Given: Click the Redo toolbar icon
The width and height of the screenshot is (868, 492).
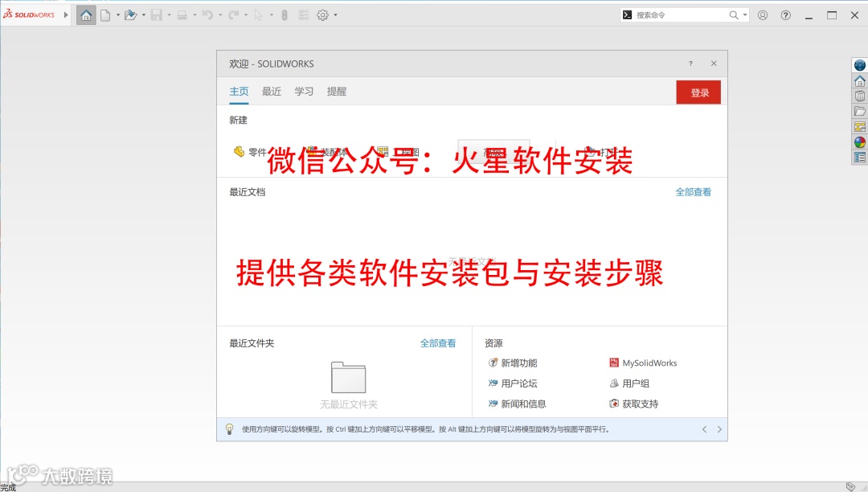Looking at the screenshot, I should (x=233, y=15).
